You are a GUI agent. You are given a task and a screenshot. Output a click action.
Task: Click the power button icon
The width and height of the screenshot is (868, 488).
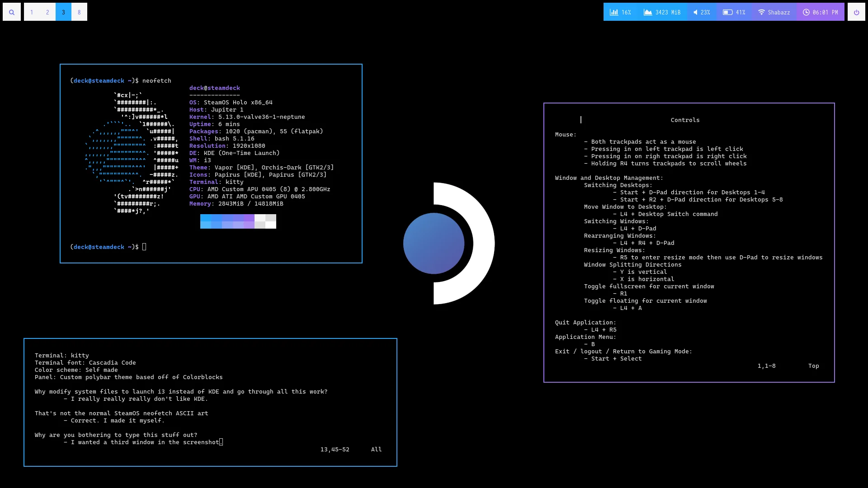pos(856,12)
